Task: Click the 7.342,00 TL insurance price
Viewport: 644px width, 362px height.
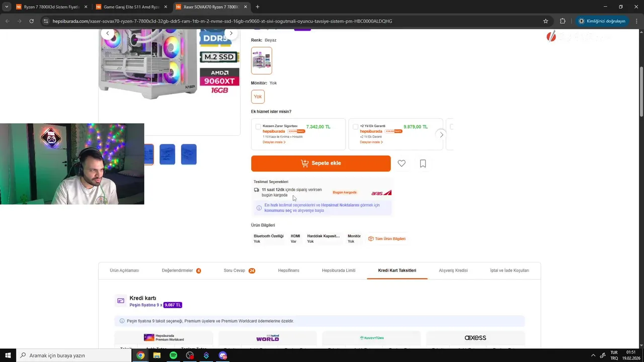Action: (318, 127)
